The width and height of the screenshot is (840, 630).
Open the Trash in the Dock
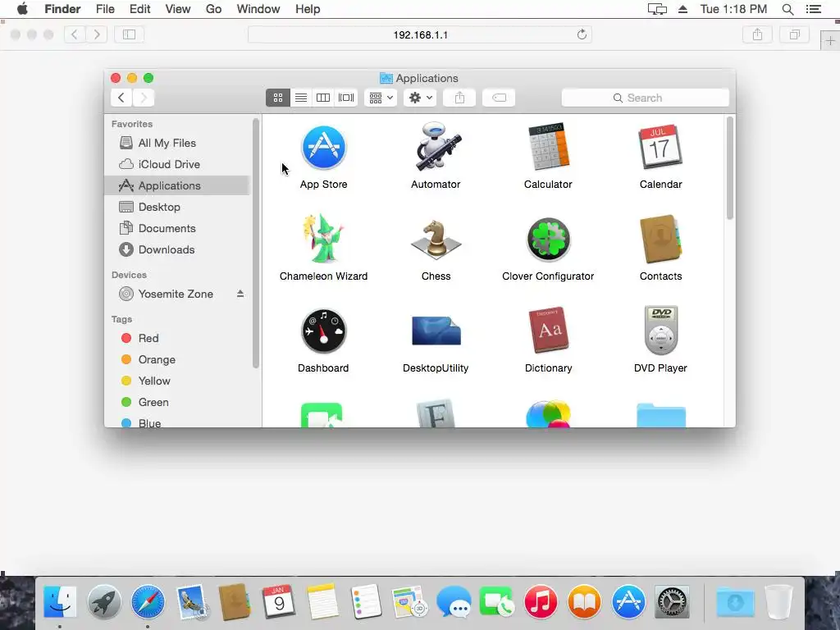[778, 602]
